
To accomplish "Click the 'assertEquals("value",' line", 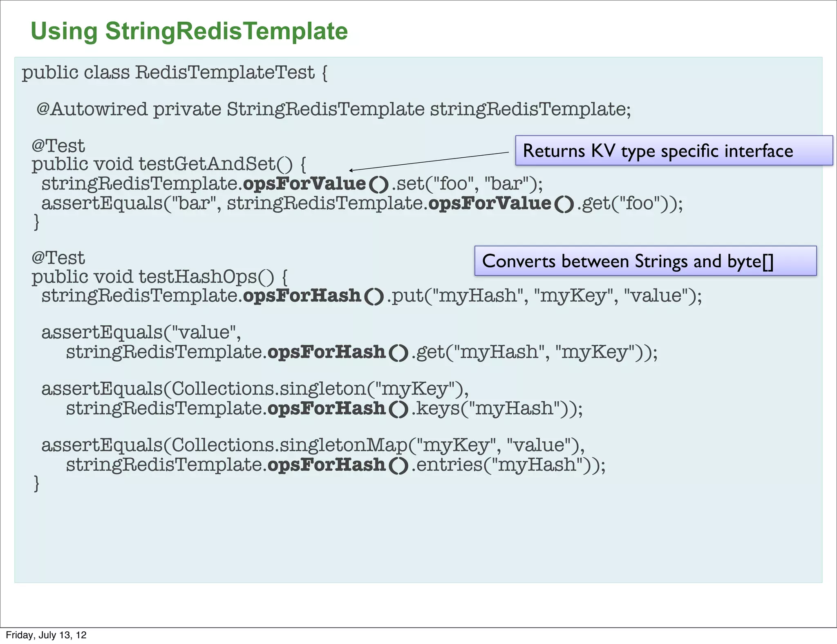I will [141, 332].
